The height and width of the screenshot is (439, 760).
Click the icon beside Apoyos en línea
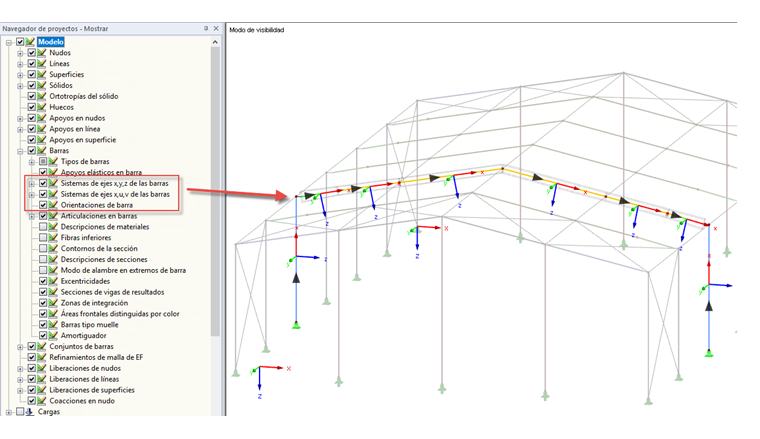click(x=42, y=129)
